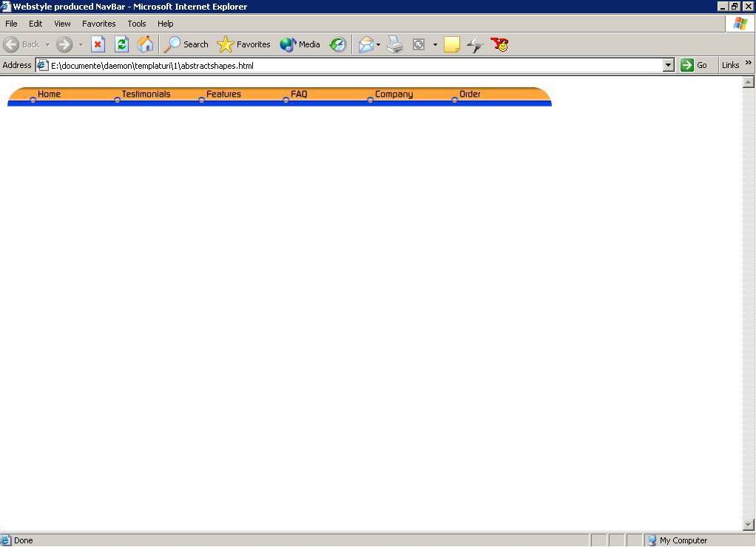Open the Search pane

[x=186, y=44]
